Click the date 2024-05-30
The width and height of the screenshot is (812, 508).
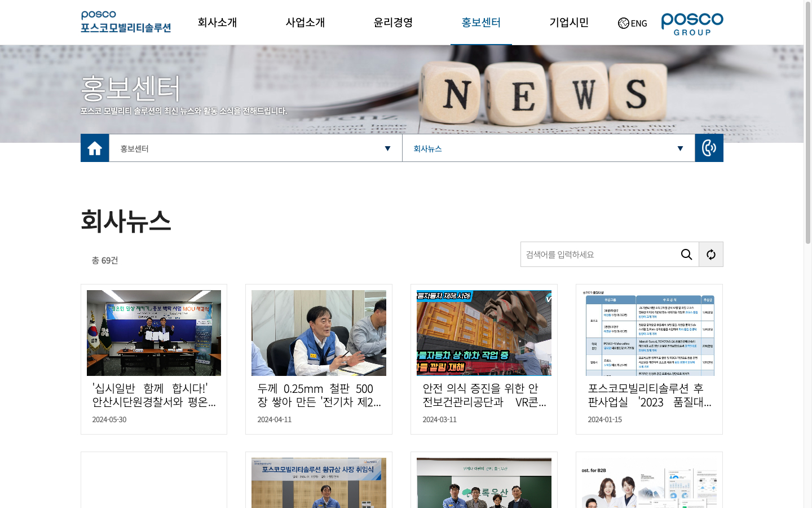click(109, 419)
